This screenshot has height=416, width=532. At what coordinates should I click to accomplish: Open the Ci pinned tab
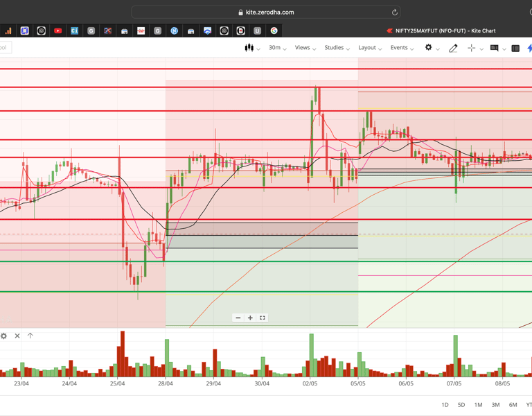point(74,31)
